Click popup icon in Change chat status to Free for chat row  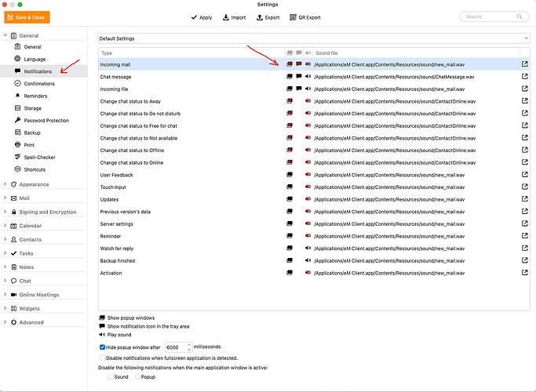click(290, 125)
